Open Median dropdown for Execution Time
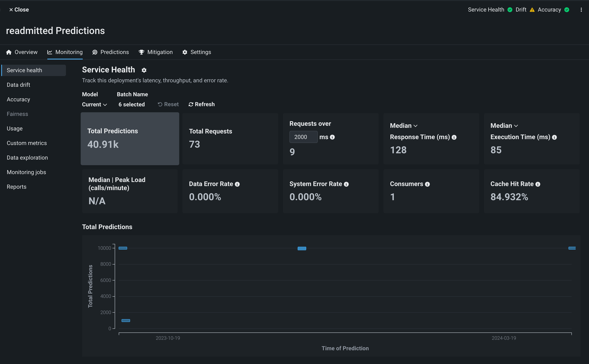The image size is (589, 364). [504, 126]
